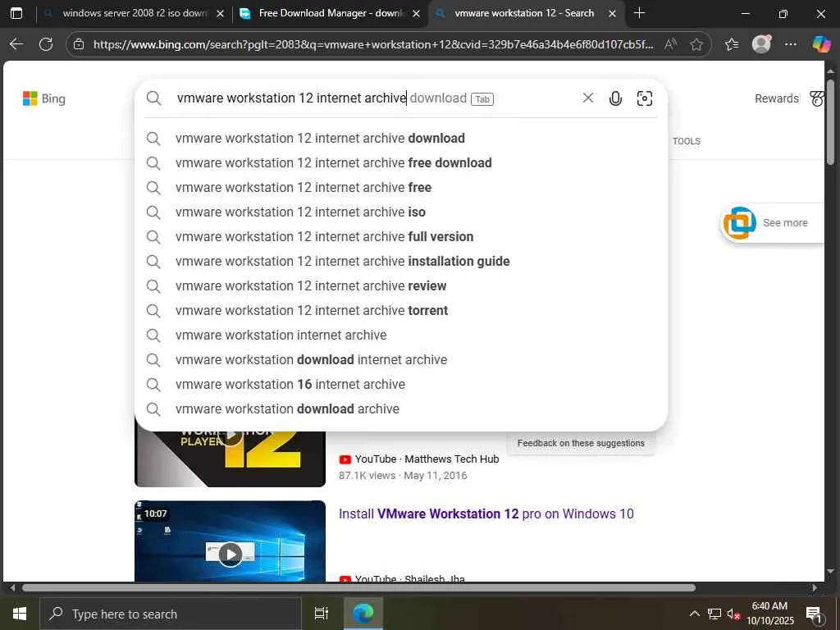Open TOOLS search filter
This screenshot has height=630, width=840.
coord(687,141)
